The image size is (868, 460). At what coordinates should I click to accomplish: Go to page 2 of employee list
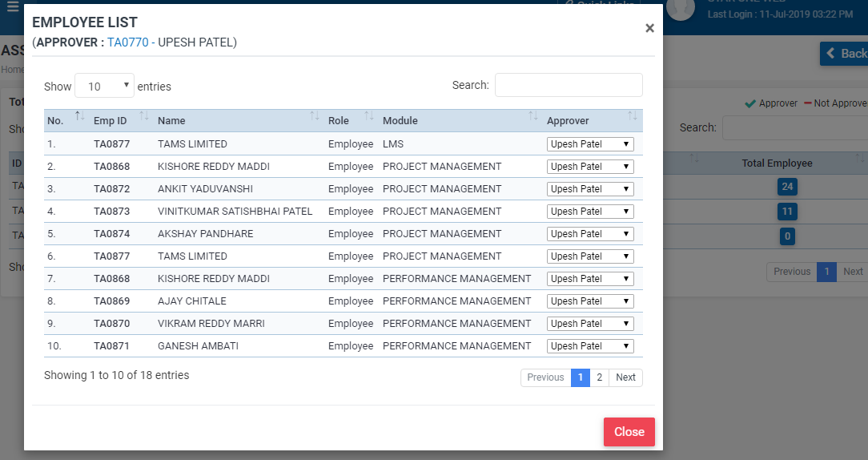599,377
